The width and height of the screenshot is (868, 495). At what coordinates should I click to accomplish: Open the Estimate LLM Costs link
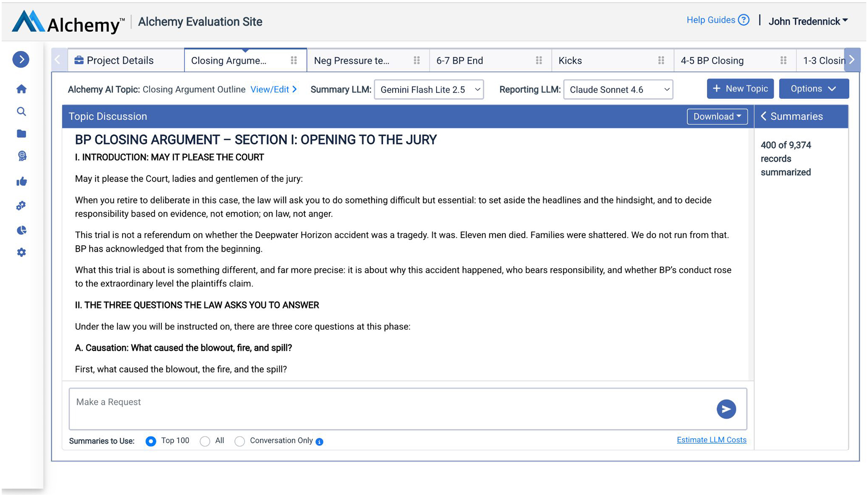[711, 440]
